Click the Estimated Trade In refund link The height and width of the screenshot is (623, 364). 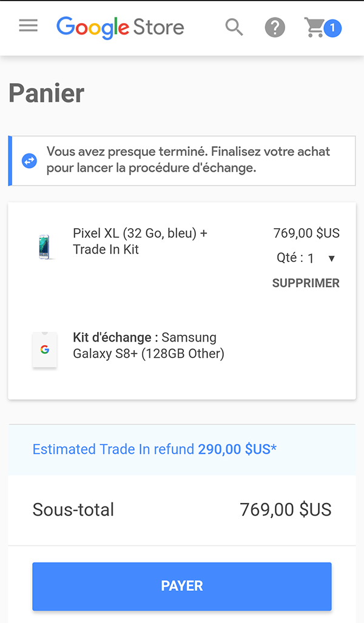[x=152, y=450]
